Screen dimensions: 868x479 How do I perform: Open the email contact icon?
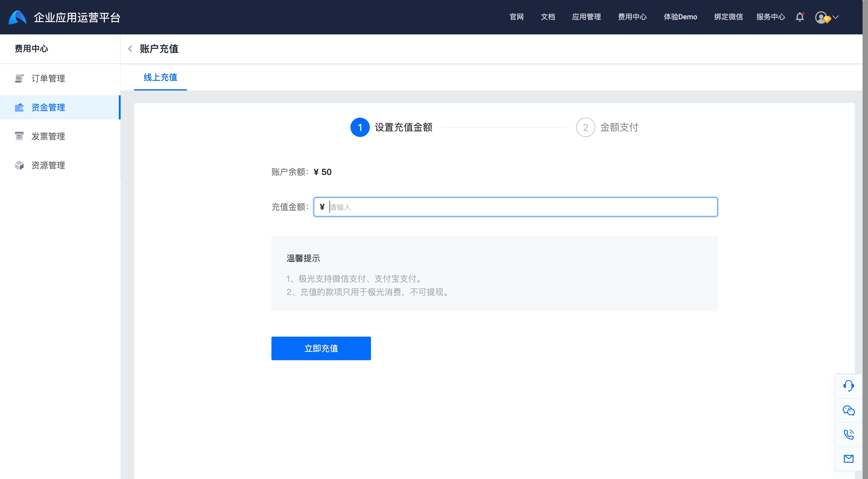[848, 459]
